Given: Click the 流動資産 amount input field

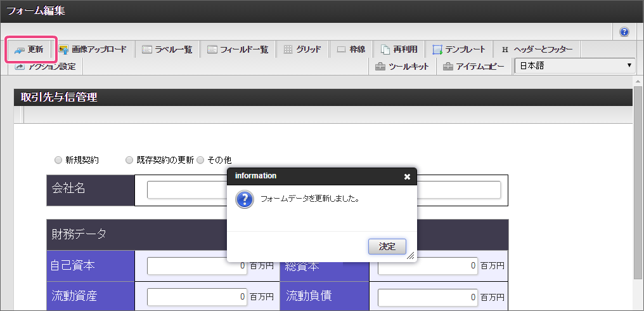Looking at the screenshot, I should click(197, 296).
